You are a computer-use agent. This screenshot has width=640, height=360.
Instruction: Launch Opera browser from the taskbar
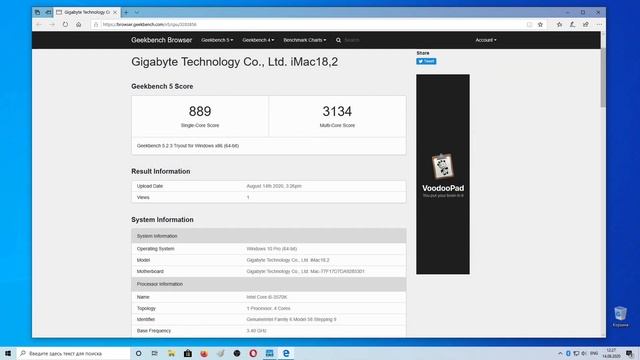tap(253, 353)
